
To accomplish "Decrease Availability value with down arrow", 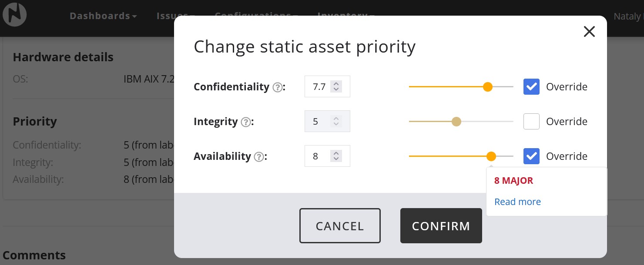I will tap(335, 159).
